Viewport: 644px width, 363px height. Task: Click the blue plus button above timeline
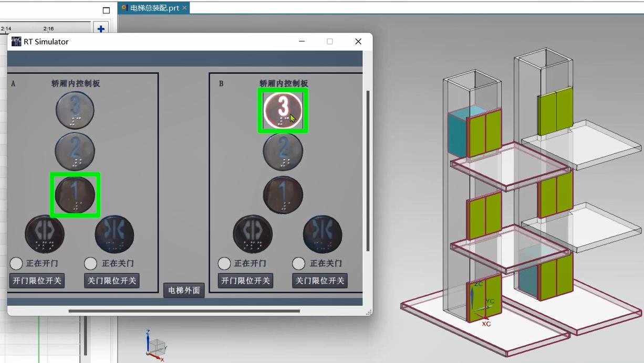coord(101,29)
